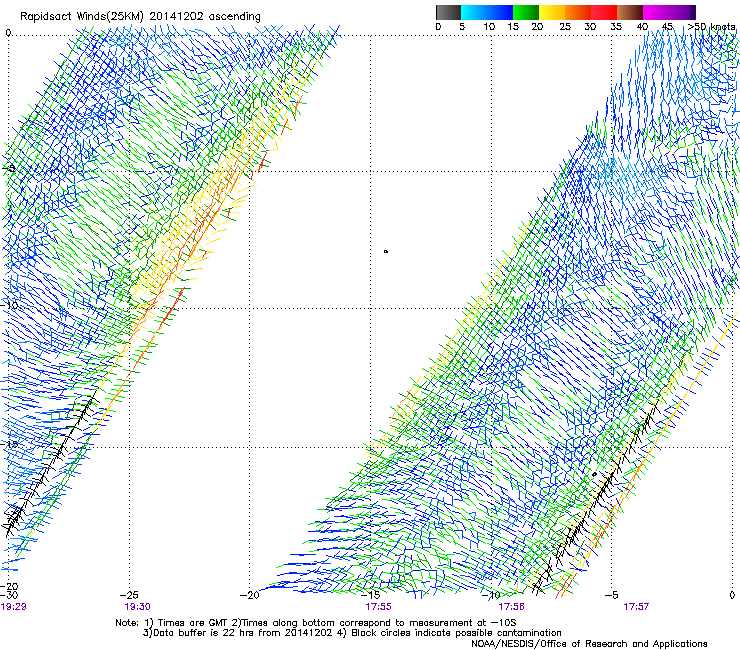Click the red 30–35 knots color bar segment
The height and width of the screenshot is (650, 740).
[604, 12]
